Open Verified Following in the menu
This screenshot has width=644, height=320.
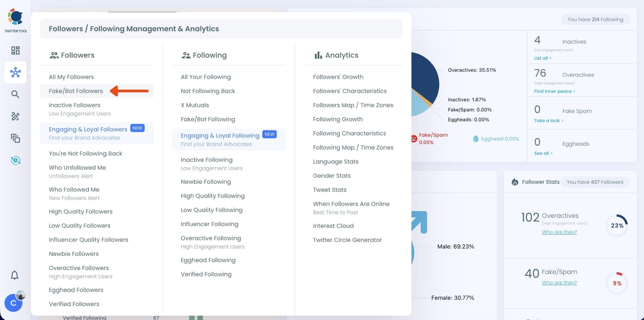(206, 274)
